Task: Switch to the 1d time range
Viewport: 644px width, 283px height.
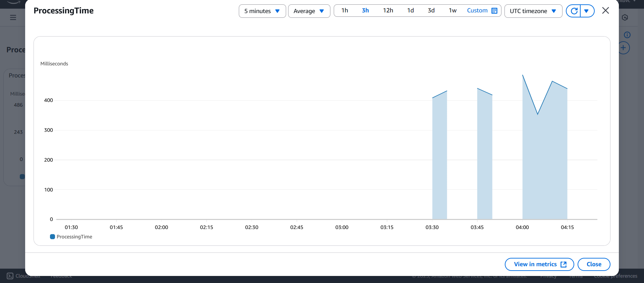Action: pos(410,11)
